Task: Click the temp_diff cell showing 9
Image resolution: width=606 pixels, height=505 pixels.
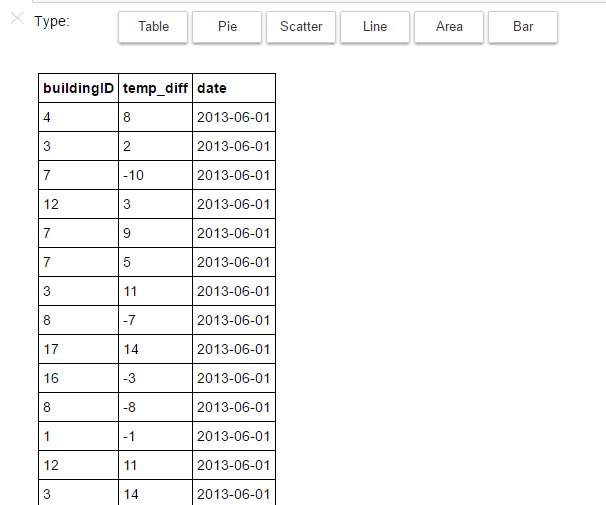Action: [155, 233]
